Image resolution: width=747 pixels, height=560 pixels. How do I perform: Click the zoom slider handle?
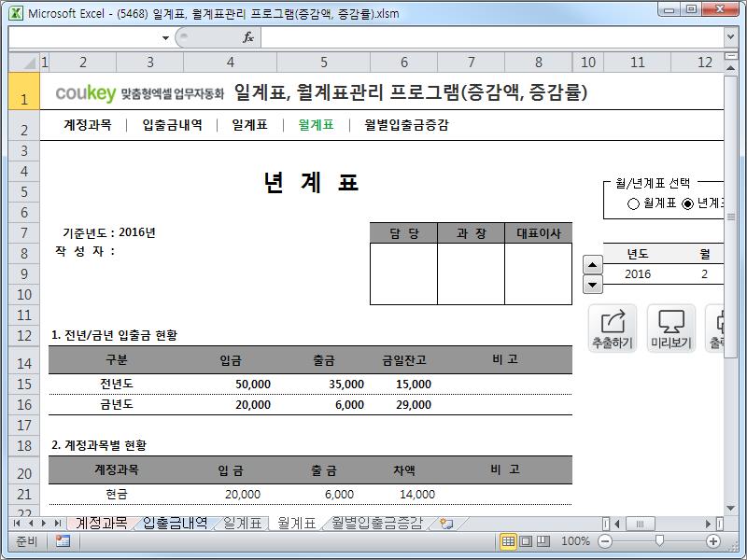tap(659, 540)
